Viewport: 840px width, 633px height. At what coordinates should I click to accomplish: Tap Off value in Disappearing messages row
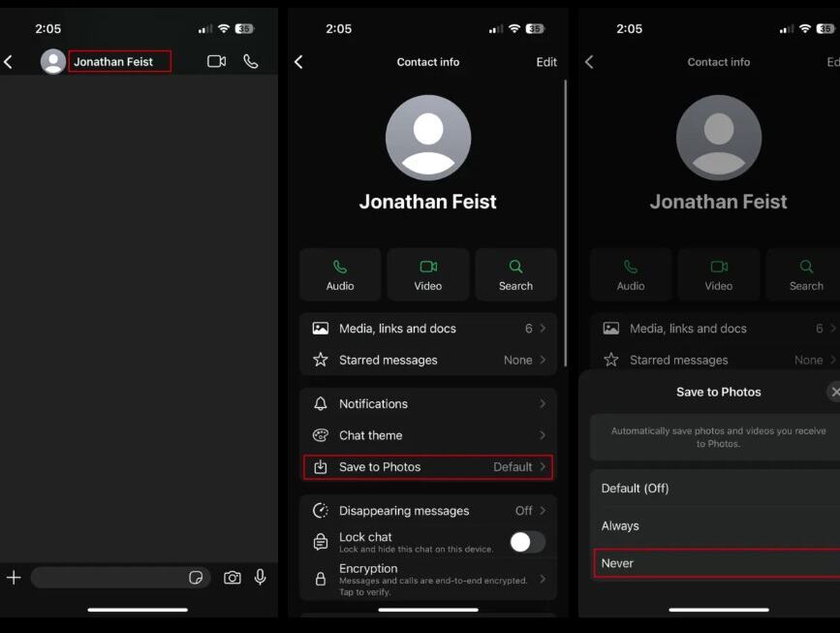[524, 511]
